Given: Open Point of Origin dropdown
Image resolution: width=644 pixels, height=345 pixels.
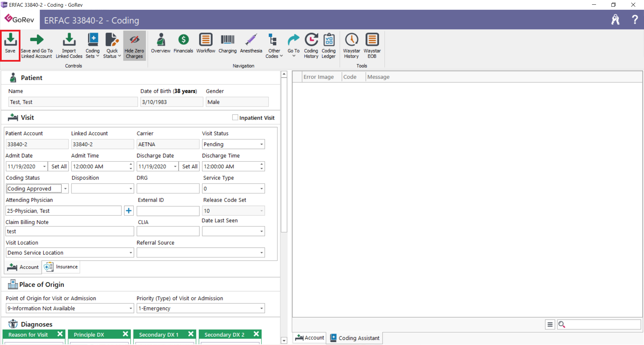Looking at the screenshot, I should point(131,308).
